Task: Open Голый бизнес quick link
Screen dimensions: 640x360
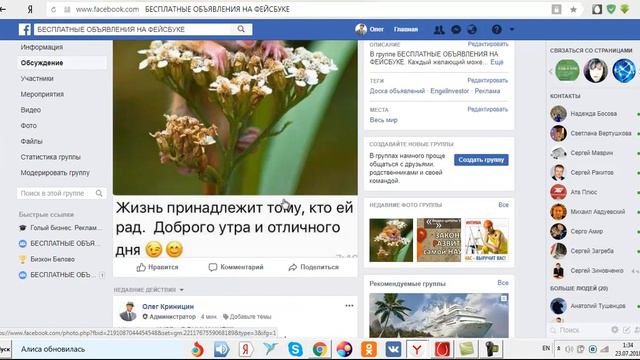Action: 61,228
